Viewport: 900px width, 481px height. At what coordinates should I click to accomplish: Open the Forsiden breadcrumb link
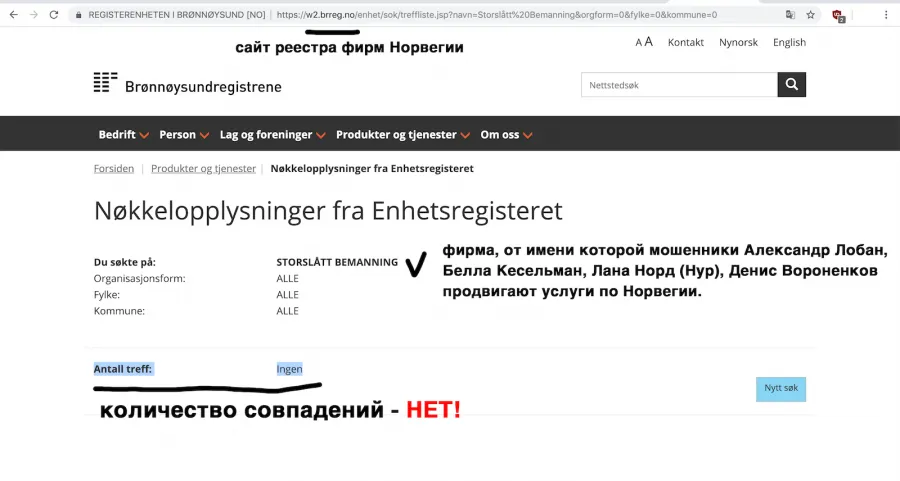[x=114, y=169]
